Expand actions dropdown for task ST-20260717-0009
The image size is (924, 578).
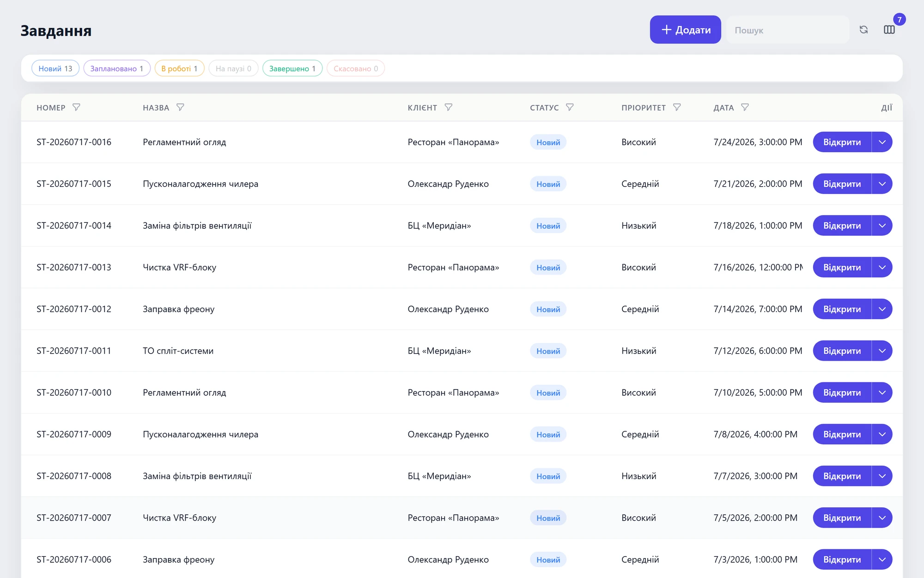(882, 434)
